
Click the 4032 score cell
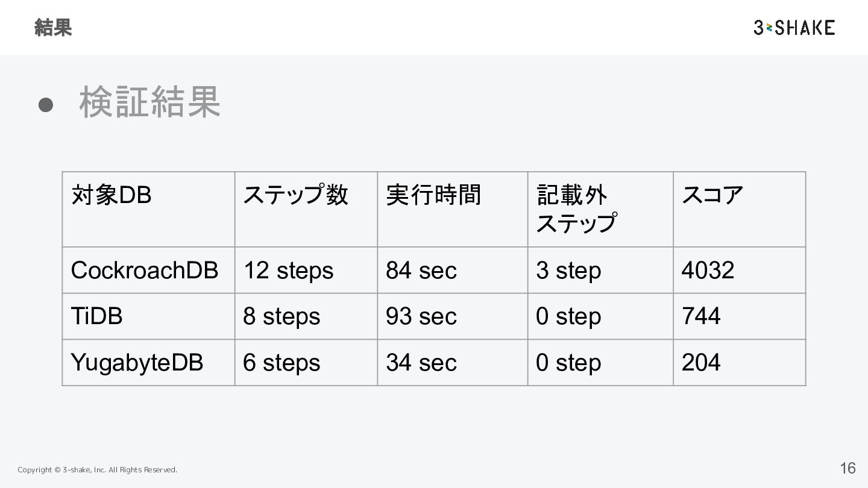pyautogui.click(x=708, y=271)
